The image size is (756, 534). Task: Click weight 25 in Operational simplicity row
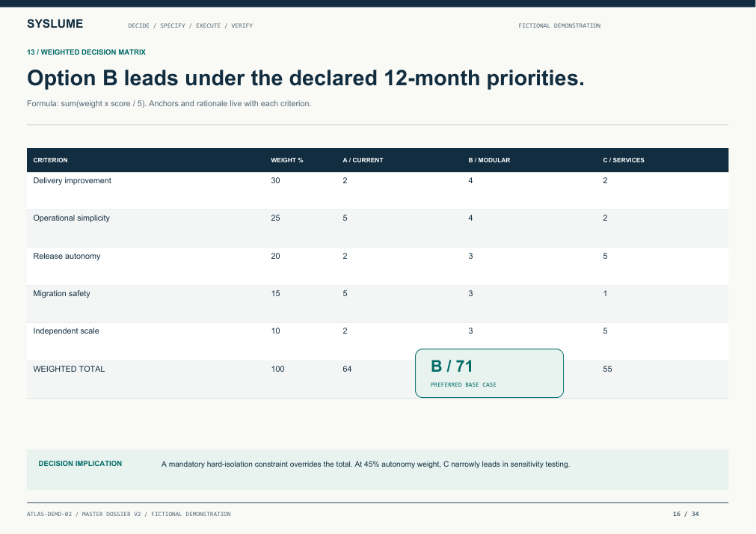click(275, 218)
